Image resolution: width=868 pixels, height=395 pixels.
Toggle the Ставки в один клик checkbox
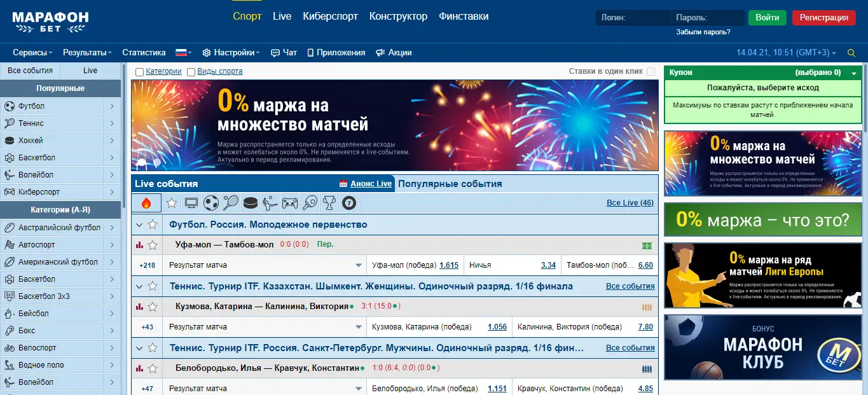click(x=651, y=72)
